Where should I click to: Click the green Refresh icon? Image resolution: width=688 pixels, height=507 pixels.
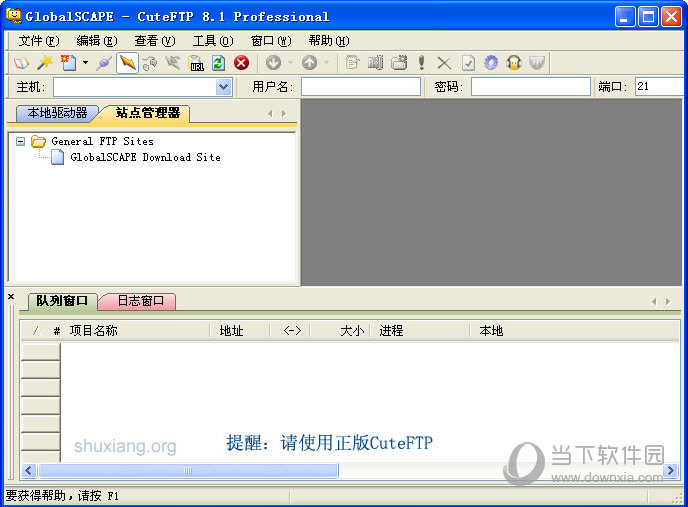[x=218, y=63]
